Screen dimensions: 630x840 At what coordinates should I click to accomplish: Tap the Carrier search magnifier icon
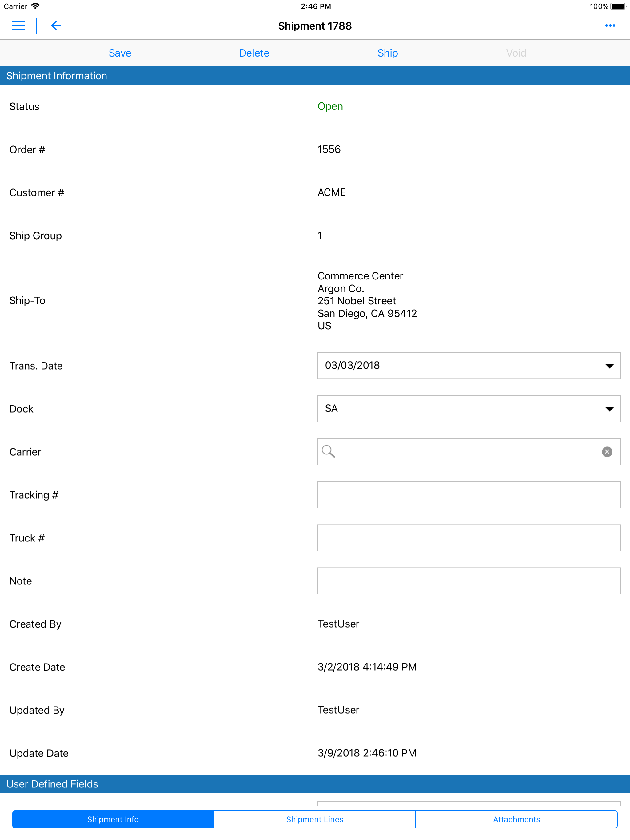pos(328,452)
